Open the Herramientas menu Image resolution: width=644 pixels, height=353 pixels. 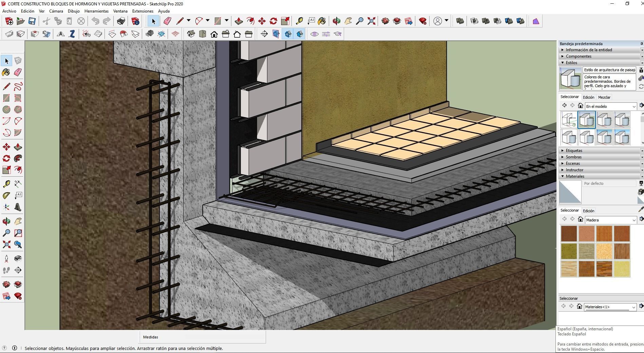click(96, 11)
